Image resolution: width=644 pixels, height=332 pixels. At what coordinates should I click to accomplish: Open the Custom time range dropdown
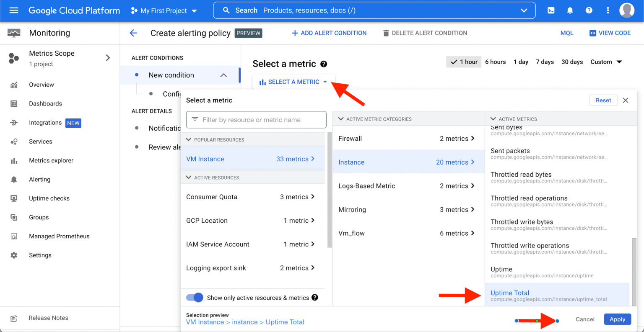pyautogui.click(x=606, y=62)
